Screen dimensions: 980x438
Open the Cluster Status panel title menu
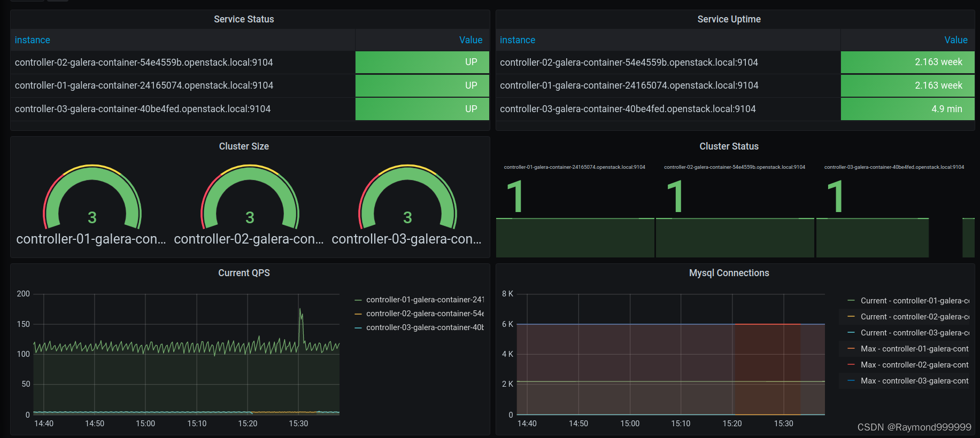click(729, 146)
